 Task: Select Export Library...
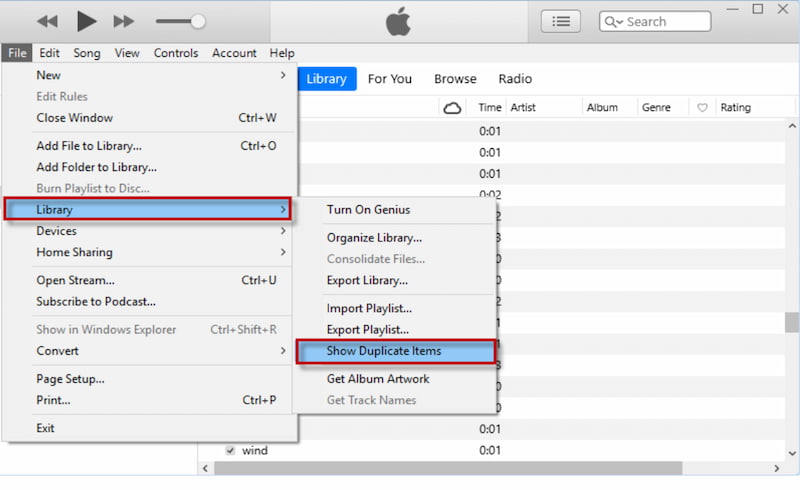point(395,281)
